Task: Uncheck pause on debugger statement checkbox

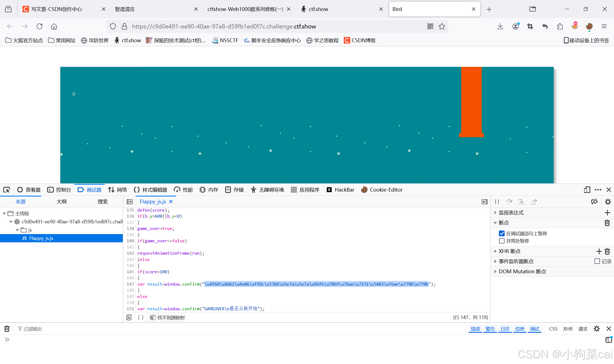Action: point(502,233)
